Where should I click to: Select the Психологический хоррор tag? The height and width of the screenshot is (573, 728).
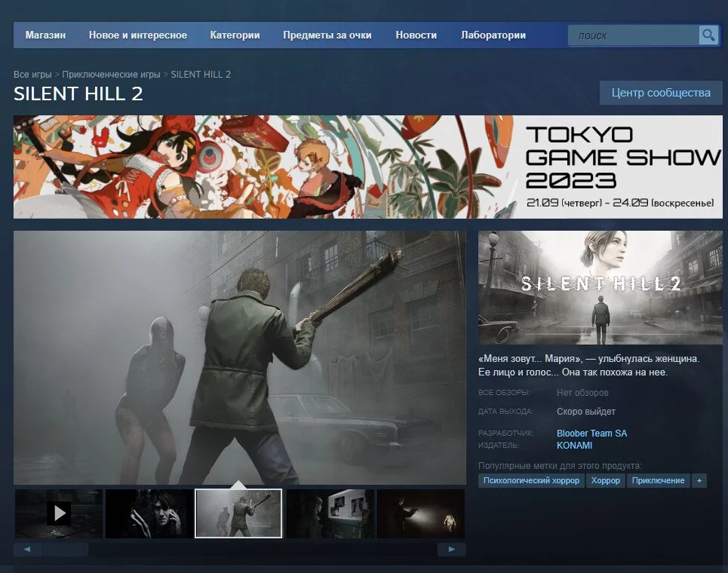click(x=531, y=481)
